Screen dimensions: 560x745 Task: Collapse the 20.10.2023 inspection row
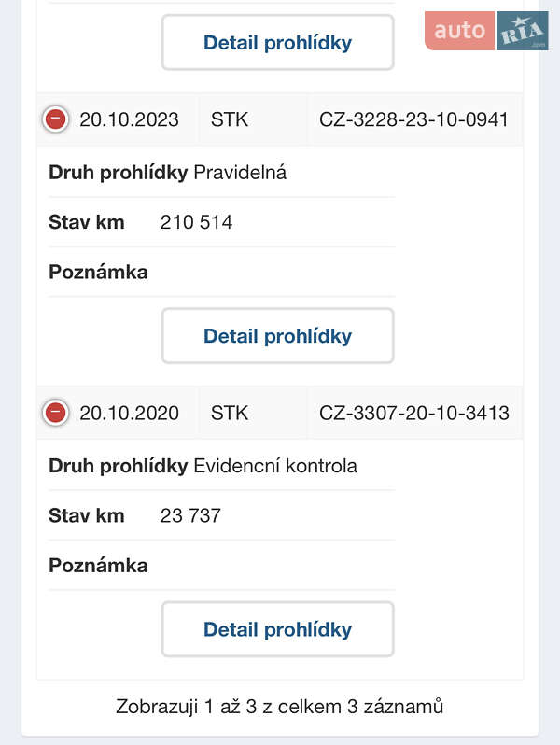click(56, 119)
